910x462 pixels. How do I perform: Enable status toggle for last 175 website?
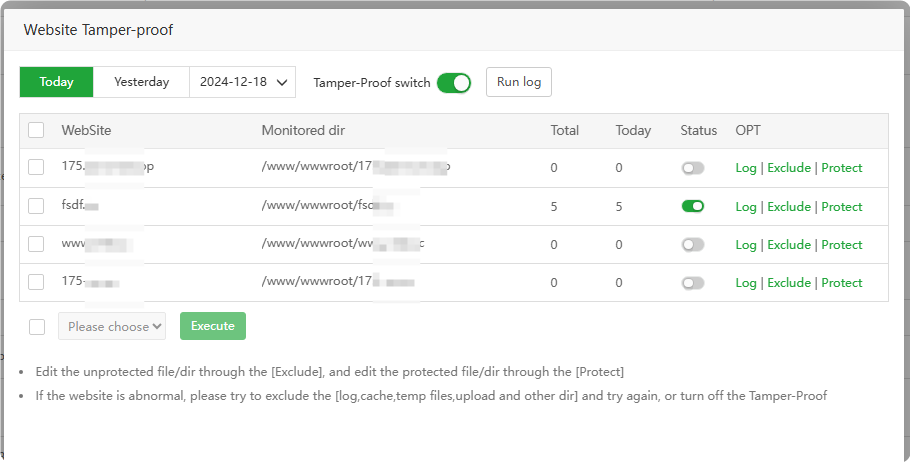click(x=692, y=283)
